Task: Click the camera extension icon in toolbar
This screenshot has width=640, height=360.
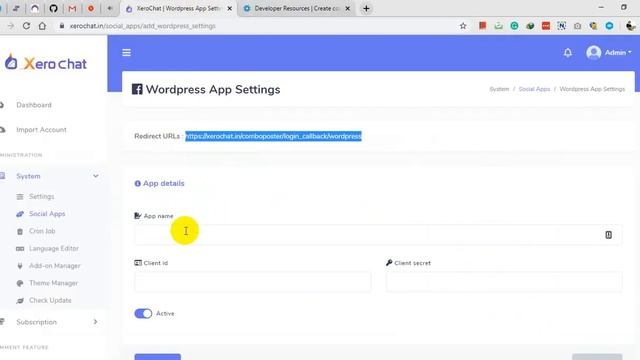Action: (x=577, y=26)
